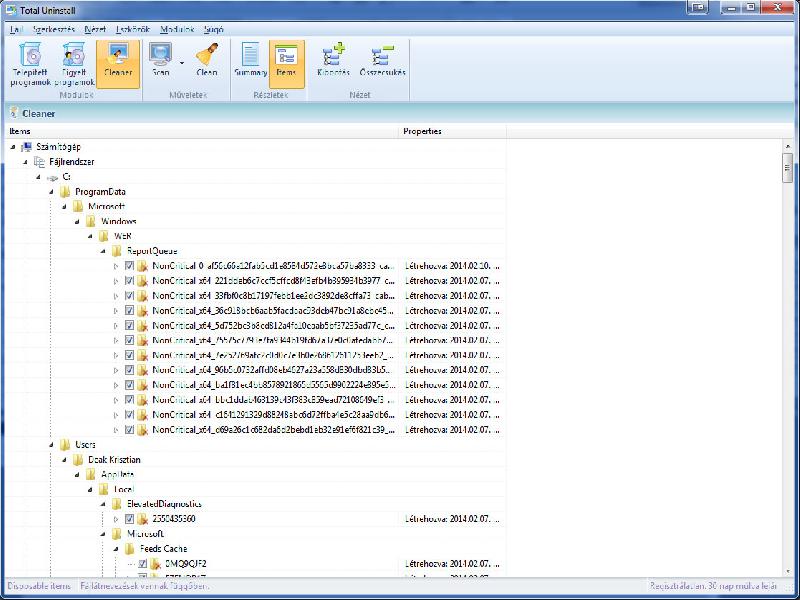
Task: Select the NonCritical_x64_bbc1dda row label
Action: (273, 400)
